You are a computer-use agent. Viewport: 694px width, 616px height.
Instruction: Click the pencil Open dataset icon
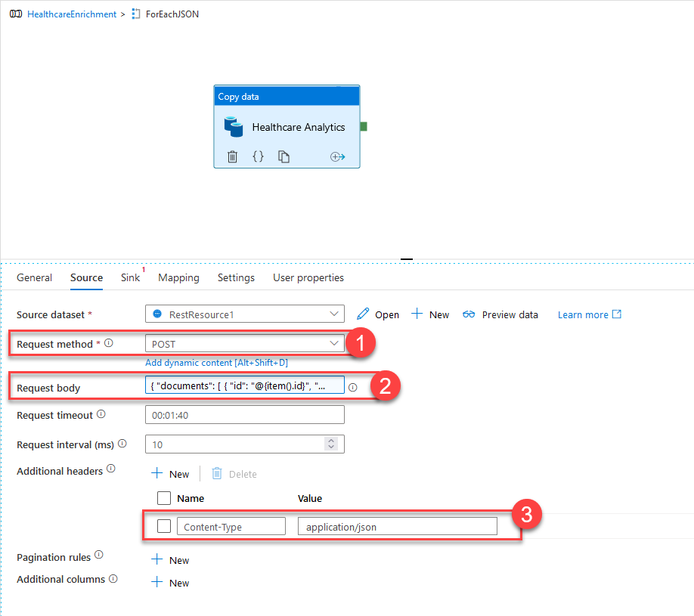(364, 314)
